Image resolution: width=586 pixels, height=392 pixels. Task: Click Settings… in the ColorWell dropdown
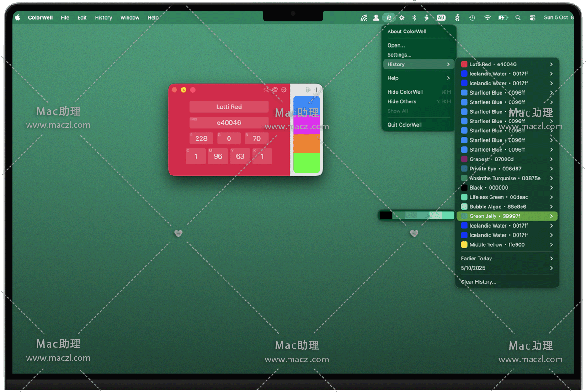click(x=399, y=55)
